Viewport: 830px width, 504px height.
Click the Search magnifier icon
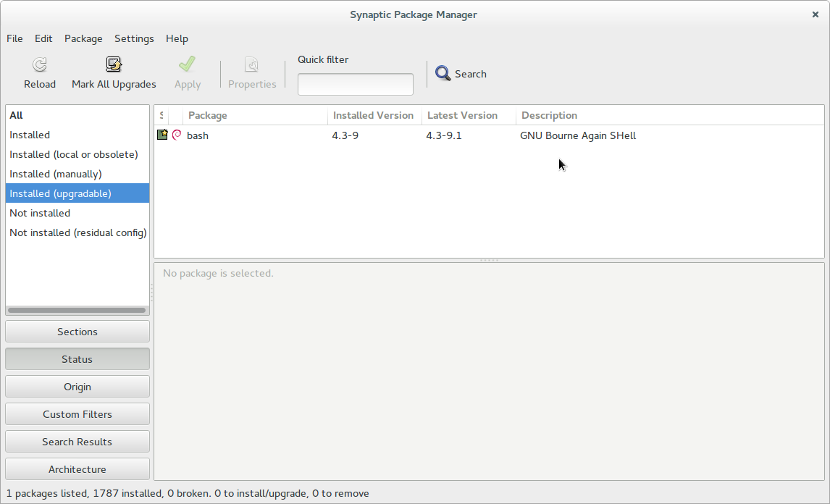443,74
